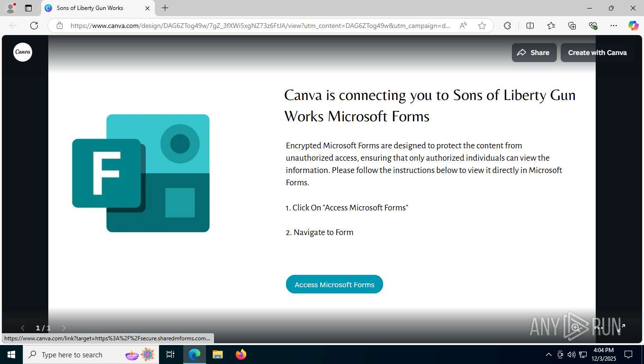
Task: Open Task View on the taskbar
Action: 170,355
